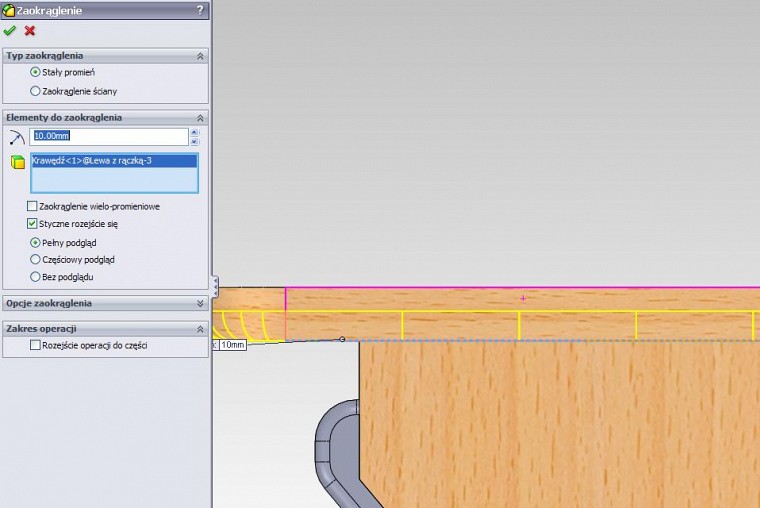760x508 pixels.
Task: Select Krawędź<1>@Lewa z rączką-3 entry
Action: (114, 161)
